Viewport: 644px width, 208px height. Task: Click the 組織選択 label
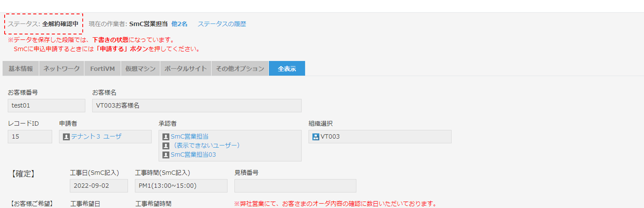coord(321,124)
